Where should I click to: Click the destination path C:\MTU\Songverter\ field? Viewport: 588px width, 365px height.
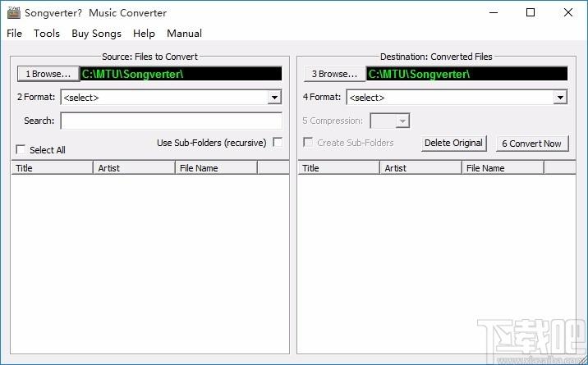(467, 74)
